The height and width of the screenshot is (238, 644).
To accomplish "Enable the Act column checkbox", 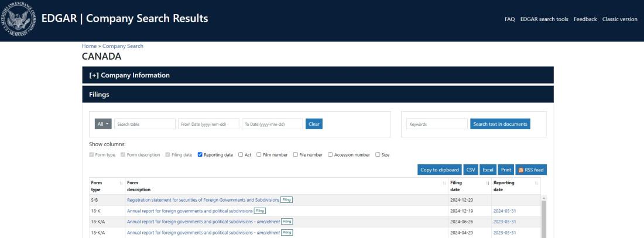I will (241, 155).
